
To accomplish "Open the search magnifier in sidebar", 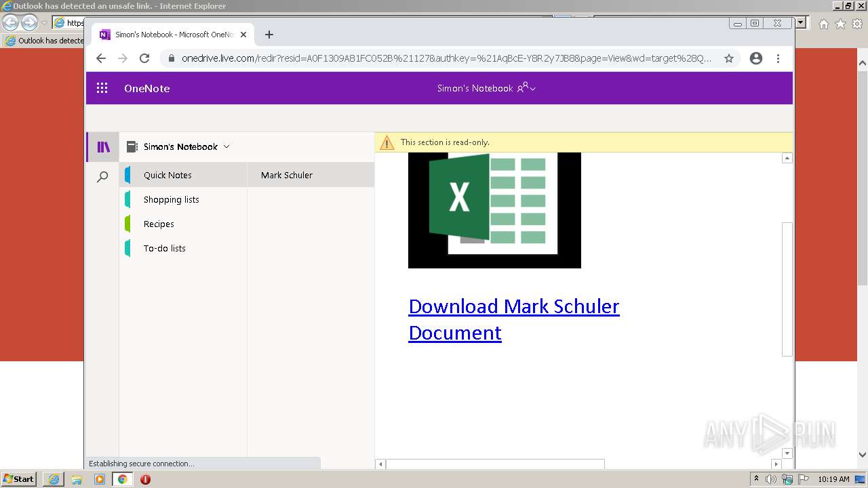I will click(x=102, y=177).
